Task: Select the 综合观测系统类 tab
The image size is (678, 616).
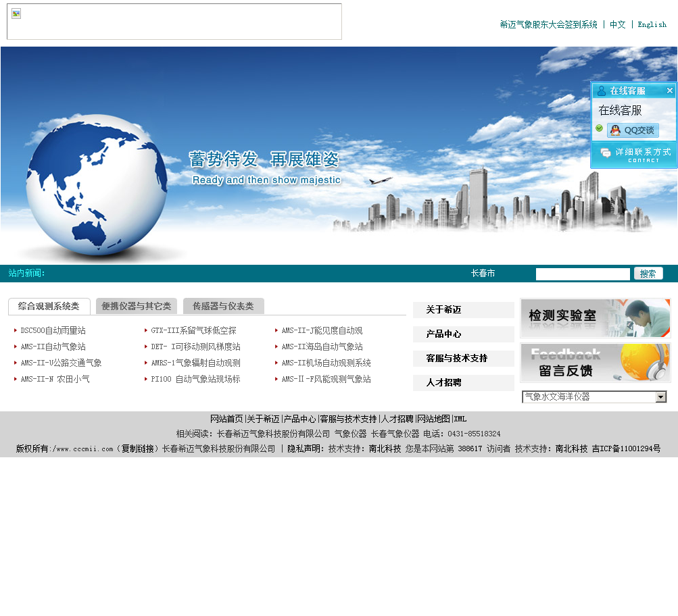Action: (49, 306)
